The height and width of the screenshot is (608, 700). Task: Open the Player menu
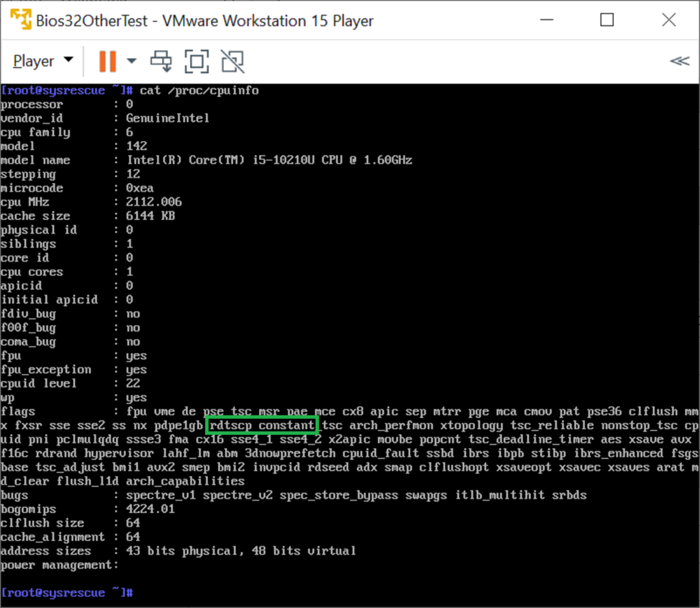coord(42,61)
